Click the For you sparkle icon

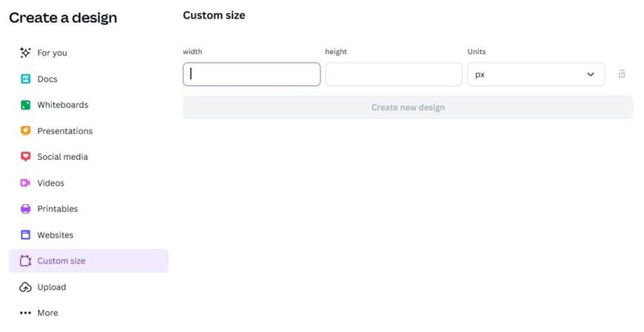(x=25, y=53)
